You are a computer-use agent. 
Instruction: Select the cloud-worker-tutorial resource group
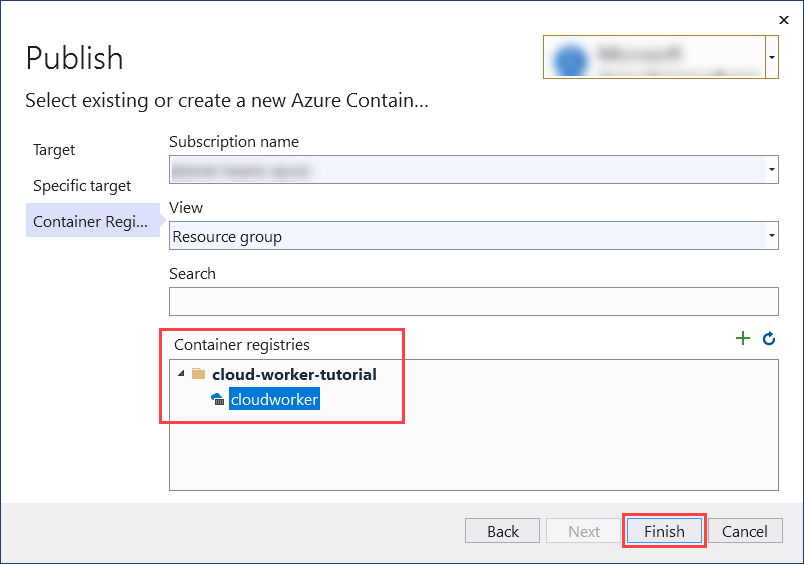coord(294,374)
